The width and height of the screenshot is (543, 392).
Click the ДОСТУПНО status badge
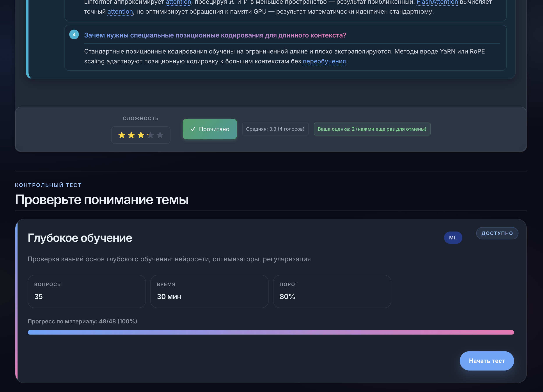click(x=497, y=233)
